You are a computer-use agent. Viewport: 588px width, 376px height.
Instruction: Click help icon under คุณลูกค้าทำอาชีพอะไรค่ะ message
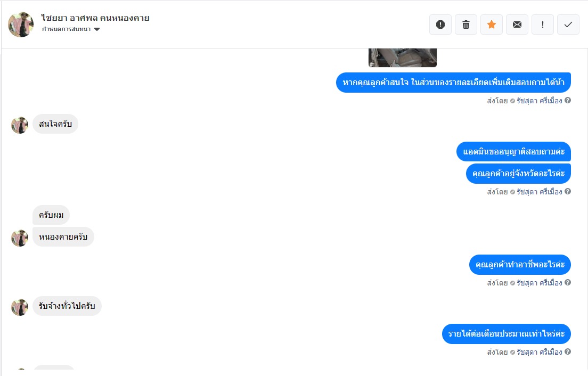pyautogui.click(x=568, y=283)
